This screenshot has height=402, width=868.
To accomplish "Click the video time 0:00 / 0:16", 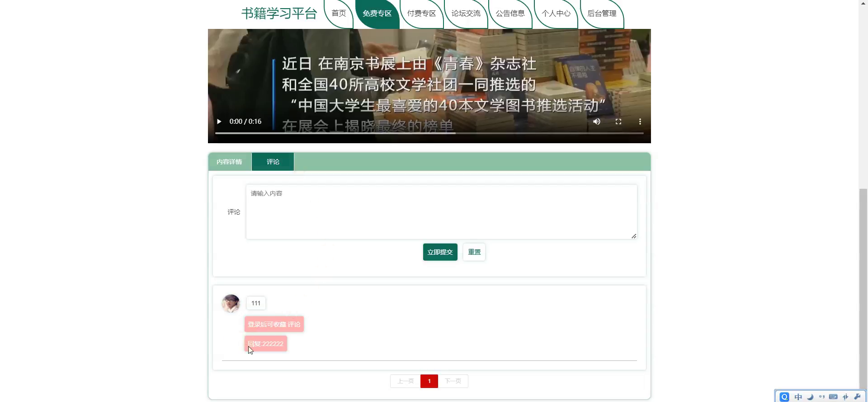I will pyautogui.click(x=245, y=122).
